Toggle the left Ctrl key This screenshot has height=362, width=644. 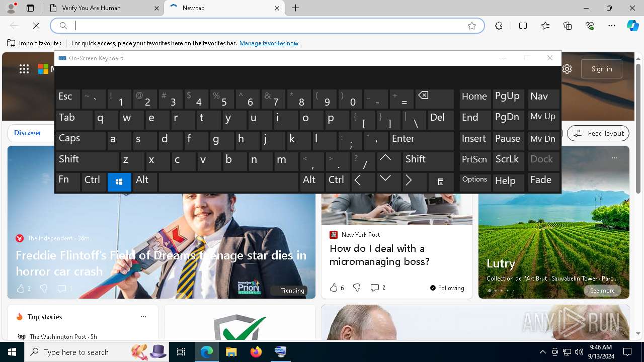click(x=94, y=182)
